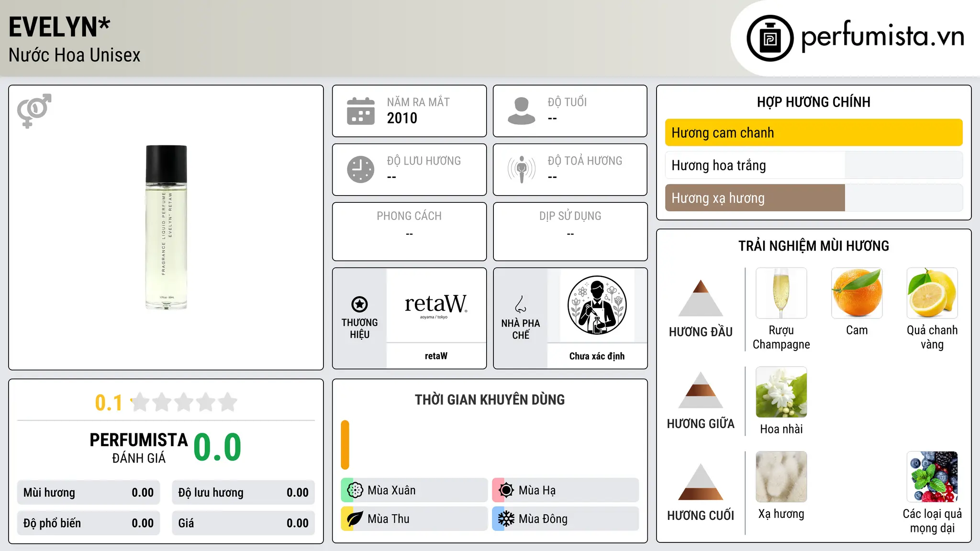Select the Mùa Thu season bar
The width and height of the screenshot is (980, 551).
(414, 519)
